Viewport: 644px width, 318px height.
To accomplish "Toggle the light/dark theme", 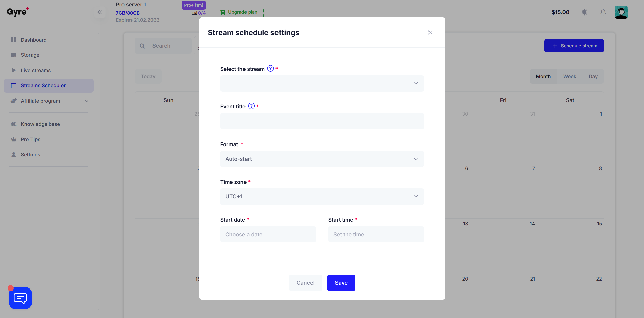I will point(585,12).
